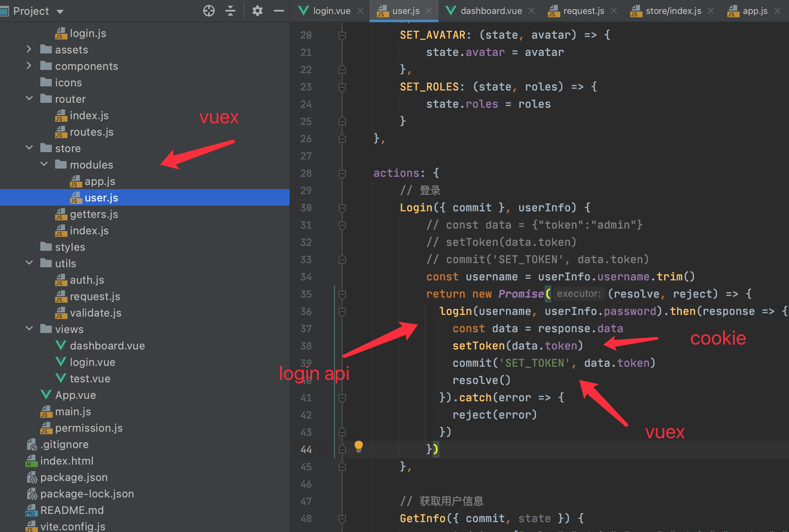
Task: Click line number 44 in the gutter
Action: click(306, 450)
